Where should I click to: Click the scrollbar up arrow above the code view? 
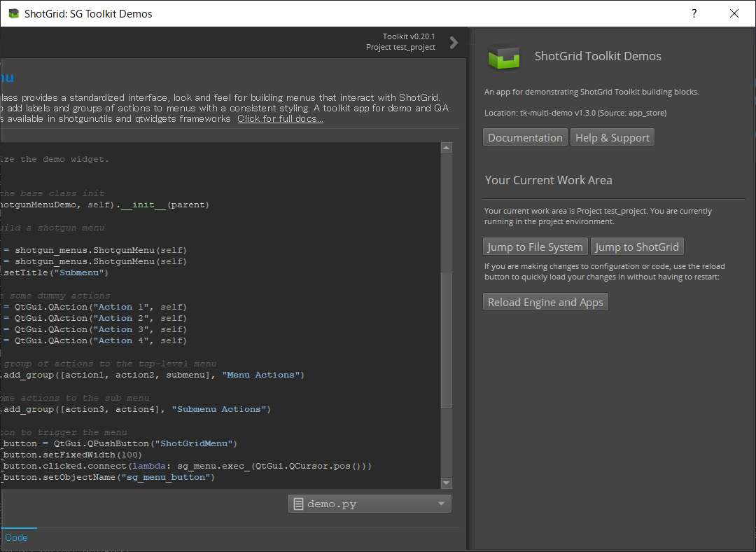pos(446,147)
